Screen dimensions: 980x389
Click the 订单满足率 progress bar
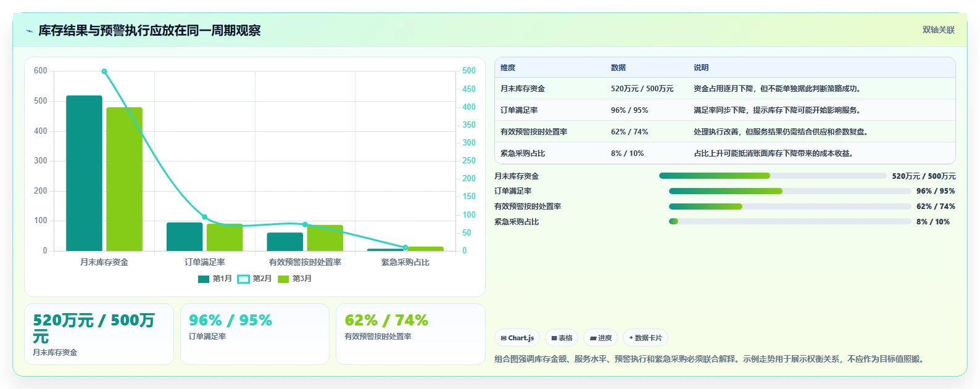[790, 191]
